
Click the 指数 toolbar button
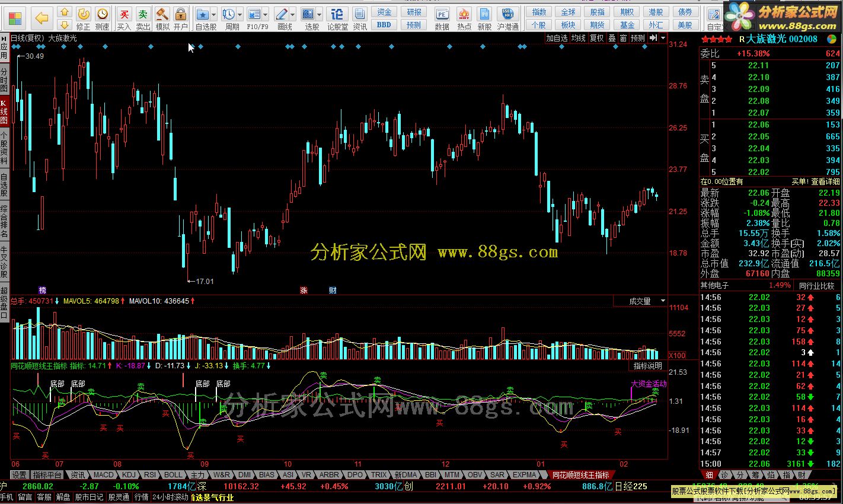[539, 12]
